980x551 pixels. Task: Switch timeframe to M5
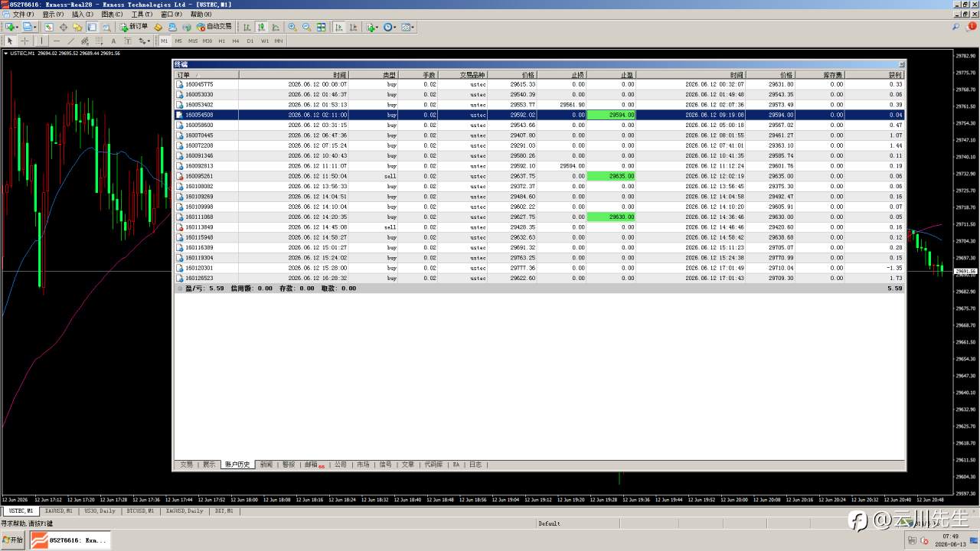pyautogui.click(x=178, y=41)
